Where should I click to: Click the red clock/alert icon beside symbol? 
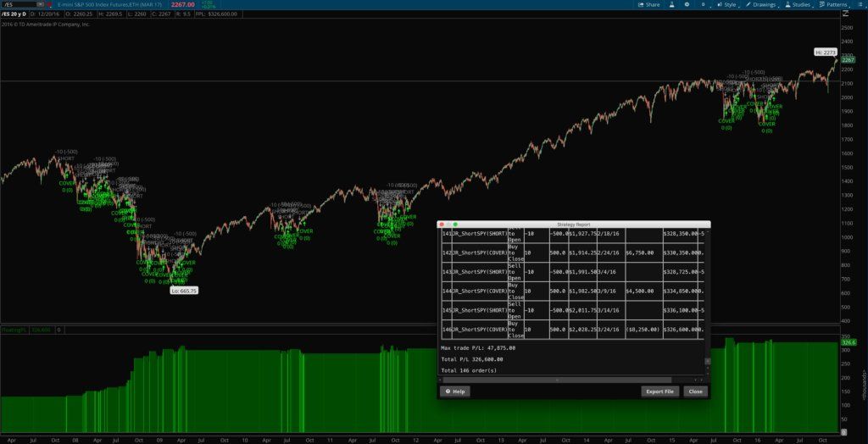(48, 4)
